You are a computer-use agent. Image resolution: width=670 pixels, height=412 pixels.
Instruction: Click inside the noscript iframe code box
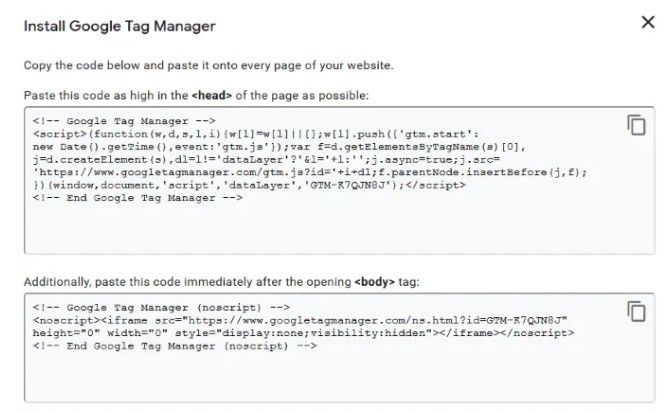click(x=330, y=375)
